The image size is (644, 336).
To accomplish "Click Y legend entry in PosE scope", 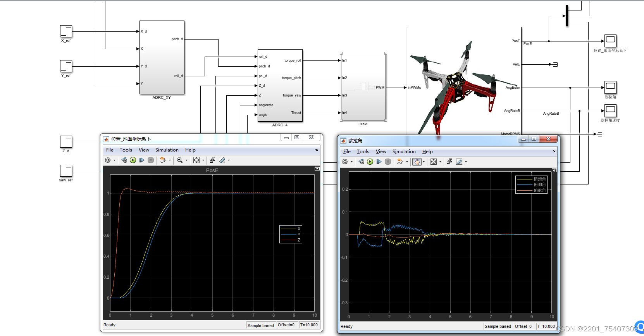I will click(291, 234).
